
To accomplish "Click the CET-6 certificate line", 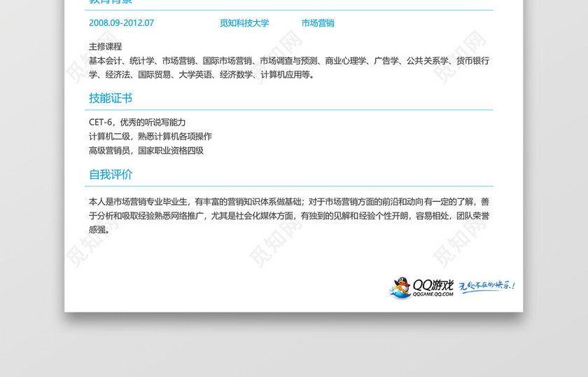I will tap(137, 122).
